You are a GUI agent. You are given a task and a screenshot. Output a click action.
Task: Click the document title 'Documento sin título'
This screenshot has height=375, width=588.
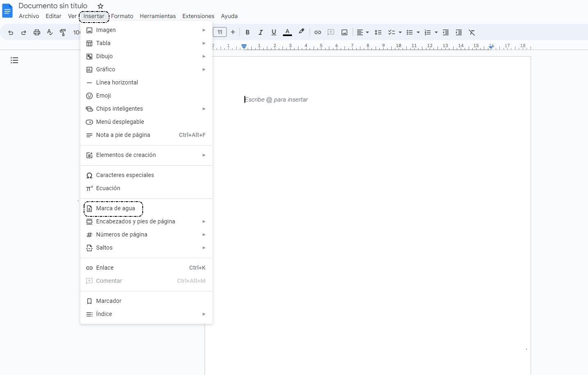(53, 6)
